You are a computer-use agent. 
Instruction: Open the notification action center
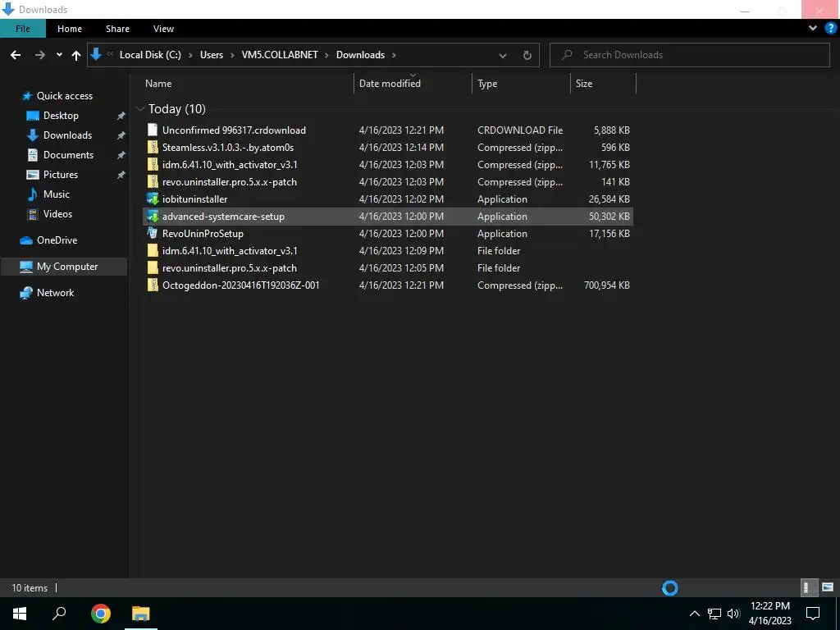click(813, 614)
